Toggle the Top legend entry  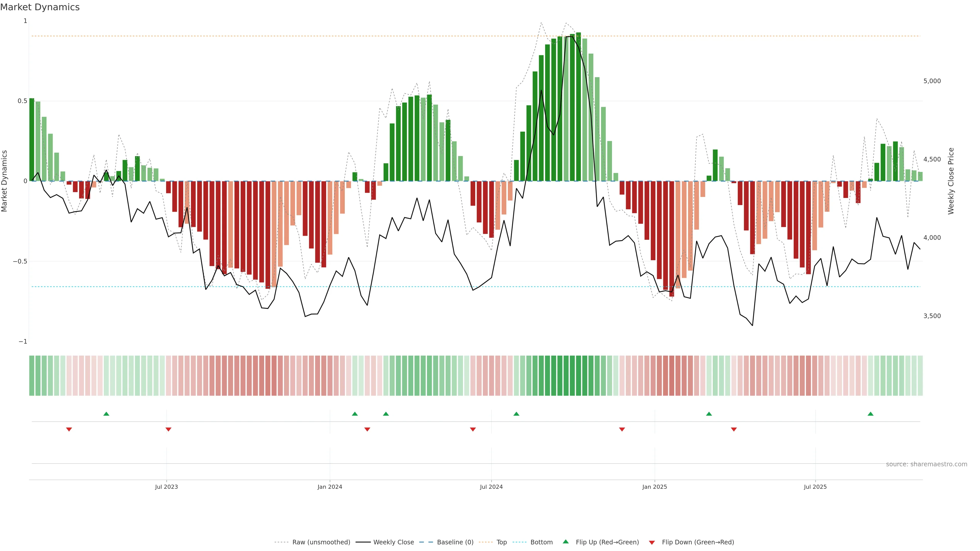(501, 542)
